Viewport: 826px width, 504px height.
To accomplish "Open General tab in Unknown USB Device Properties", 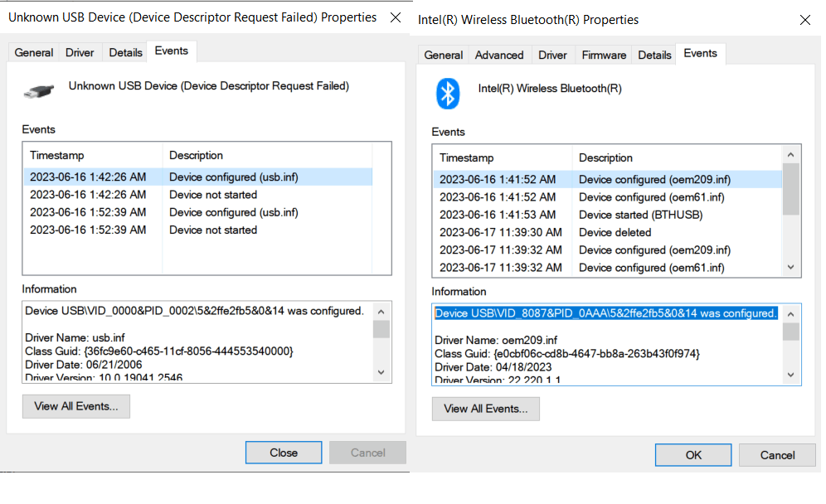I will pos(34,53).
